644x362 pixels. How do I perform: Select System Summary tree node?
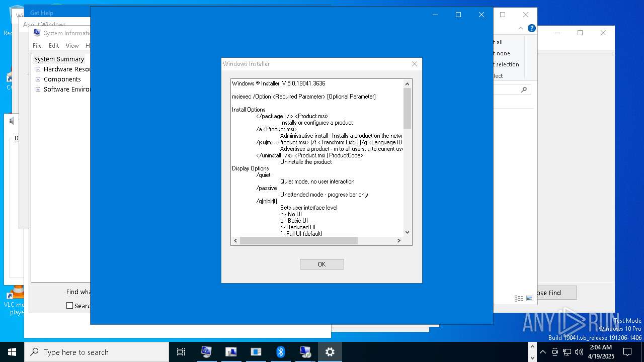59,59
